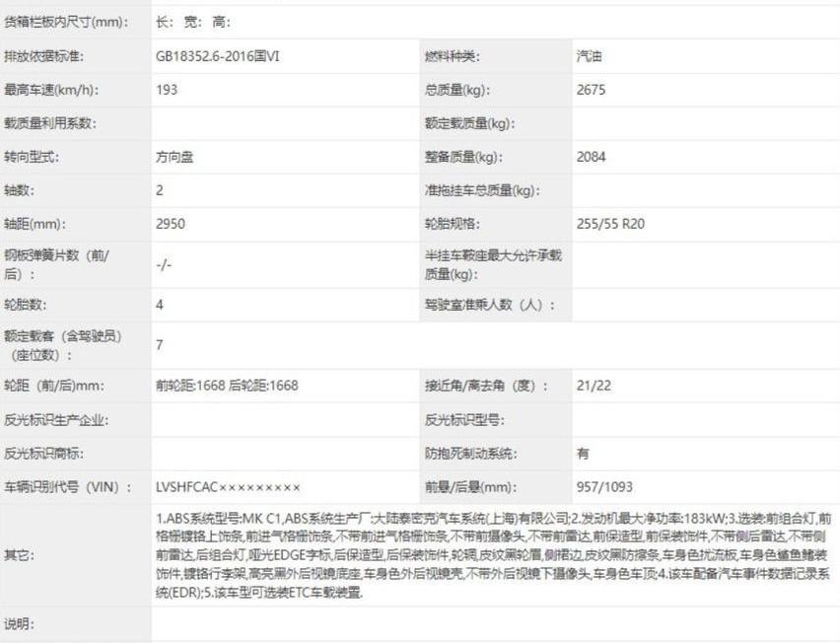
Task: Select the gross mass value 2675
Action: (591, 90)
